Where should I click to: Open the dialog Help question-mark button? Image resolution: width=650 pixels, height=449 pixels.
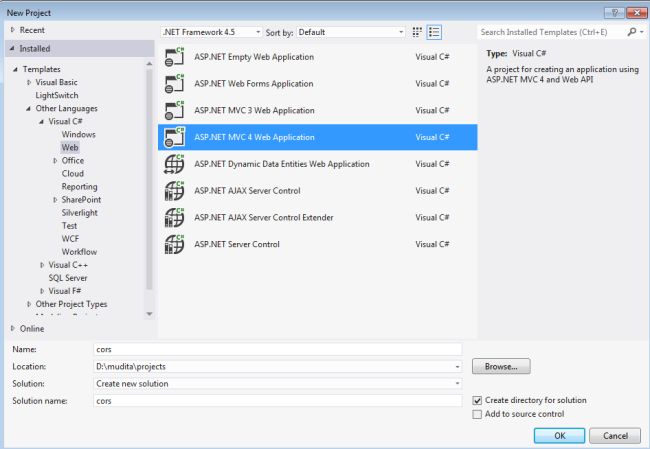coord(614,13)
